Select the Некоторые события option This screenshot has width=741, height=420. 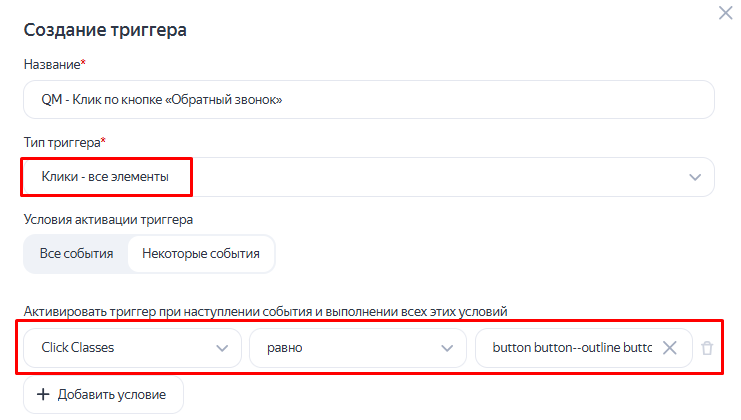tap(201, 254)
